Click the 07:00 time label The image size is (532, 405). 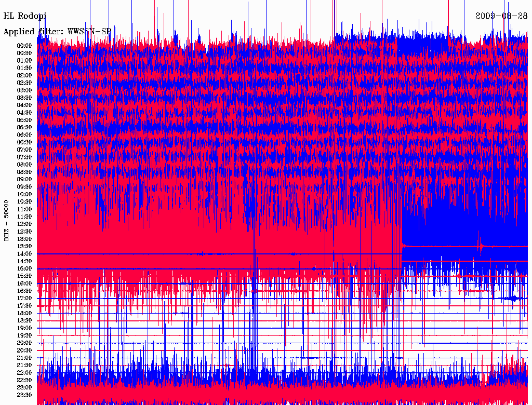[x=24, y=150]
